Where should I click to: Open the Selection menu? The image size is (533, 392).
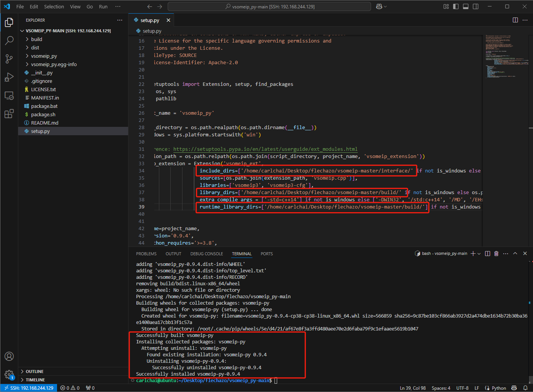coord(54,6)
